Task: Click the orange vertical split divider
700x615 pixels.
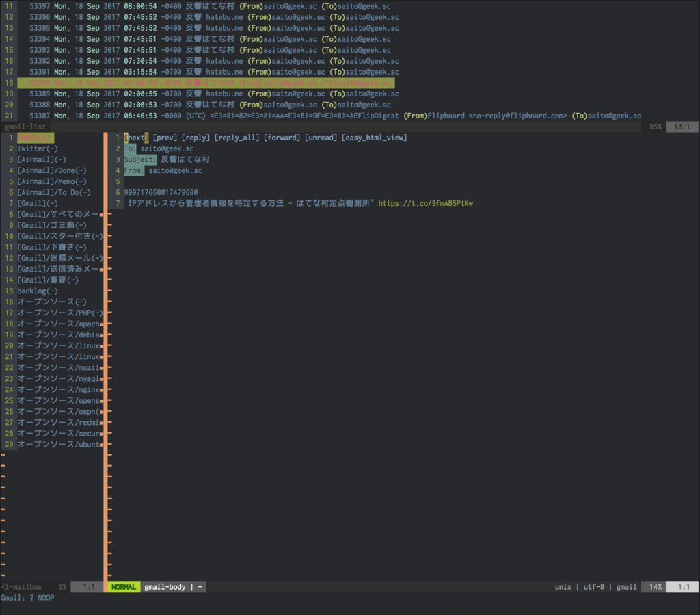Action: (105, 357)
